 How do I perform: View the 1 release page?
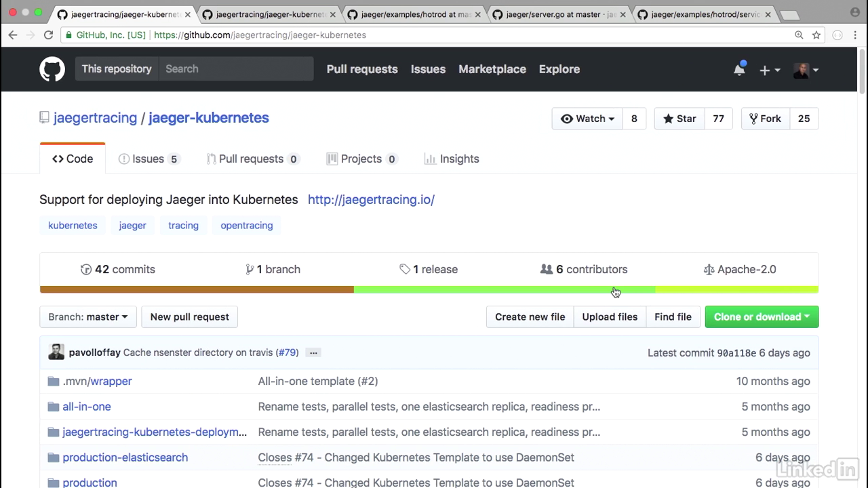click(x=429, y=269)
